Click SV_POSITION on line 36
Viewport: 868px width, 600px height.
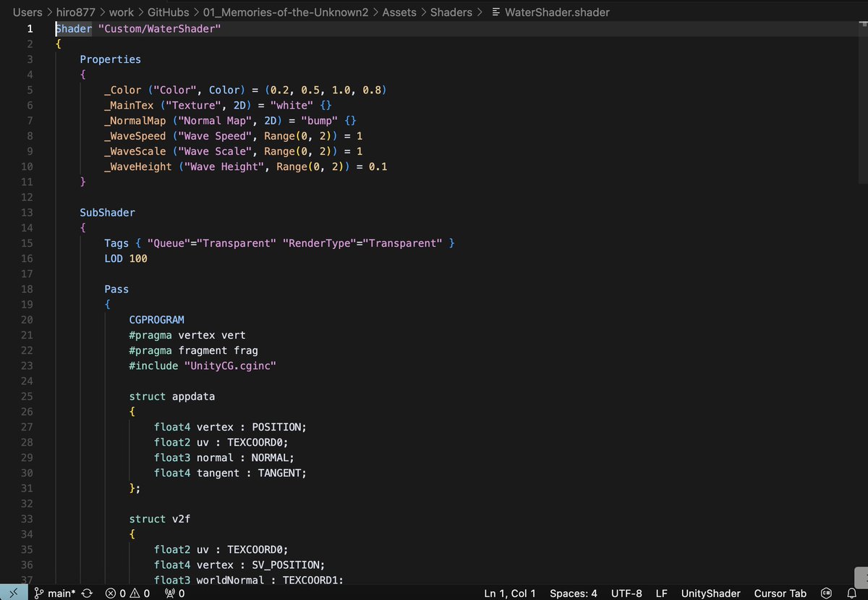(286, 565)
